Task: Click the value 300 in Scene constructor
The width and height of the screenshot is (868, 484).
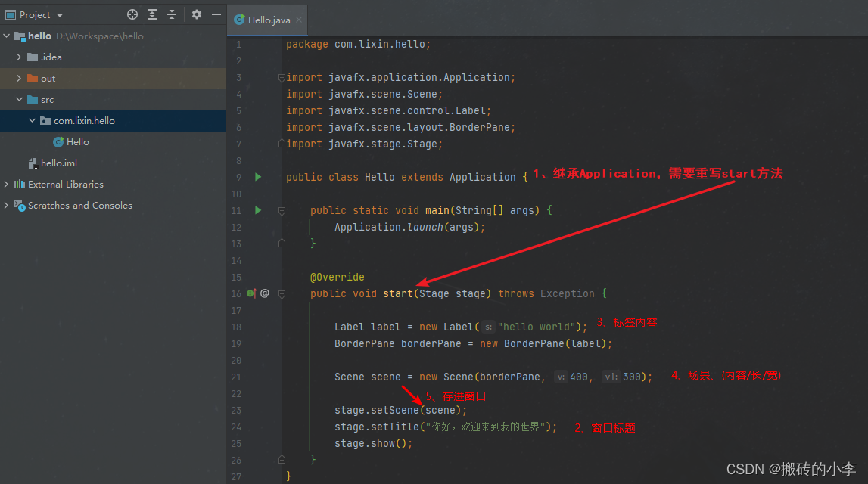Action: click(632, 377)
